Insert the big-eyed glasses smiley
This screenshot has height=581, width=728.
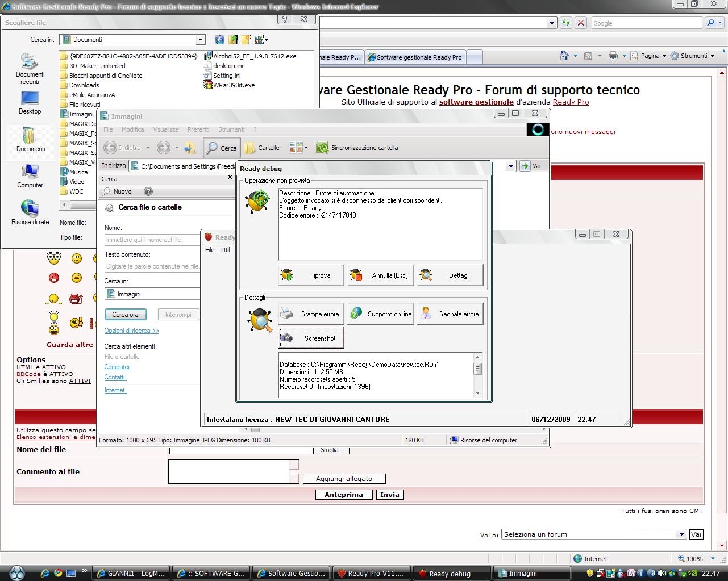click(54, 258)
